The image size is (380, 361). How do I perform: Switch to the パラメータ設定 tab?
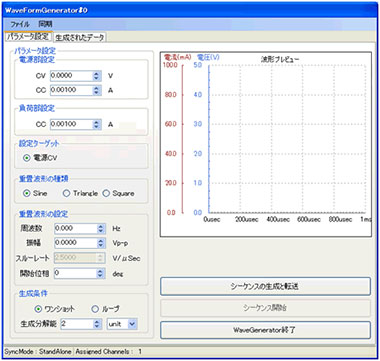point(28,37)
